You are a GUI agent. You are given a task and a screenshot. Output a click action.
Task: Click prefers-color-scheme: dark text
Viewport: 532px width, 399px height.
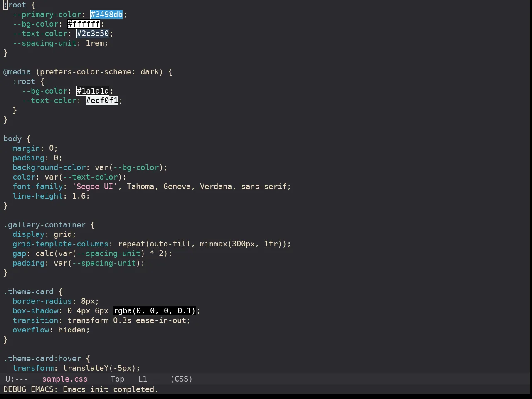point(99,72)
